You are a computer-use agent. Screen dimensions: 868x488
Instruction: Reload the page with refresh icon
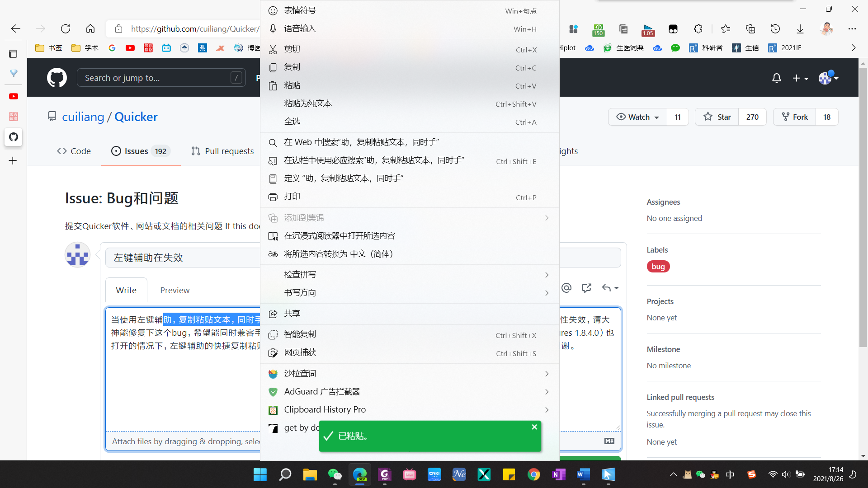click(x=66, y=29)
